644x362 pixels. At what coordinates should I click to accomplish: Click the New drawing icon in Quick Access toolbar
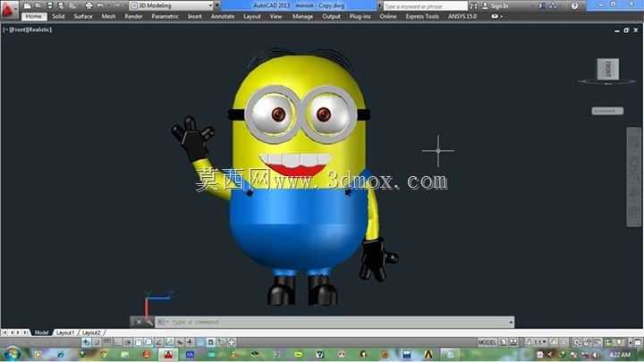(27, 5)
